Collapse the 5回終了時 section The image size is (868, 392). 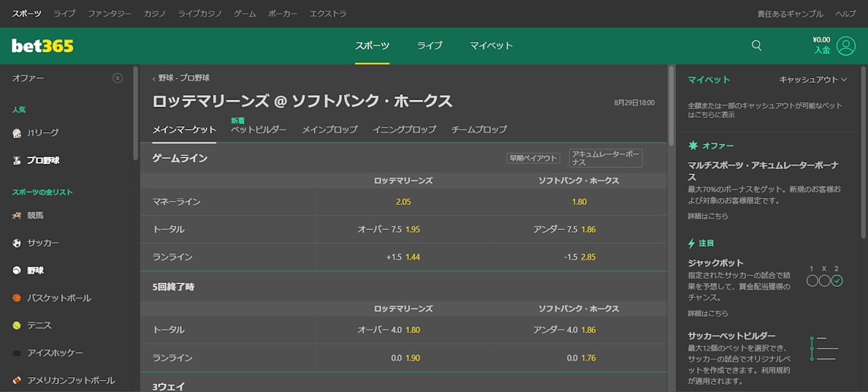[x=403, y=287]
